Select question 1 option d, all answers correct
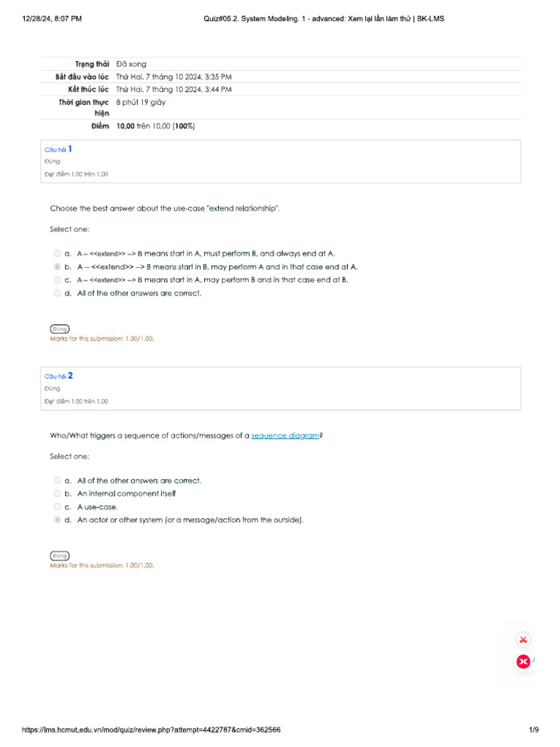Image resolution: width=560 pixels, height=747 pixels. click(x=57, y=293)
